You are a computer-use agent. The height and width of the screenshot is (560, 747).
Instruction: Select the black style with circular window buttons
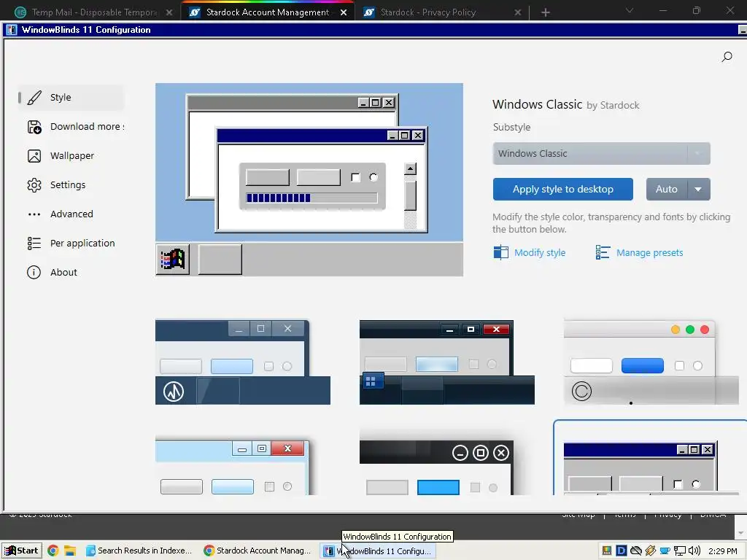(437, 467)
